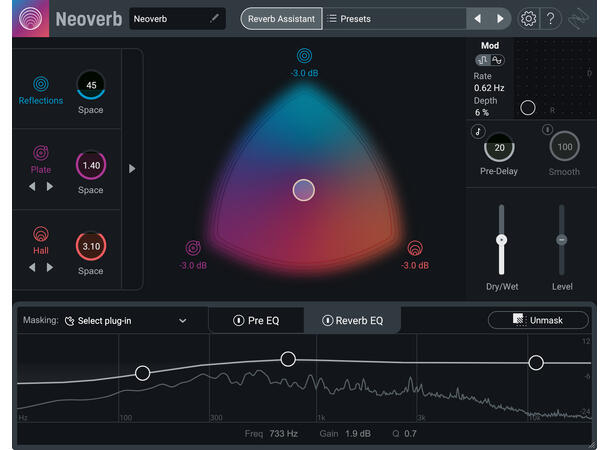
Task: Switch to next Plate type
Action: [x=50, y=187]
